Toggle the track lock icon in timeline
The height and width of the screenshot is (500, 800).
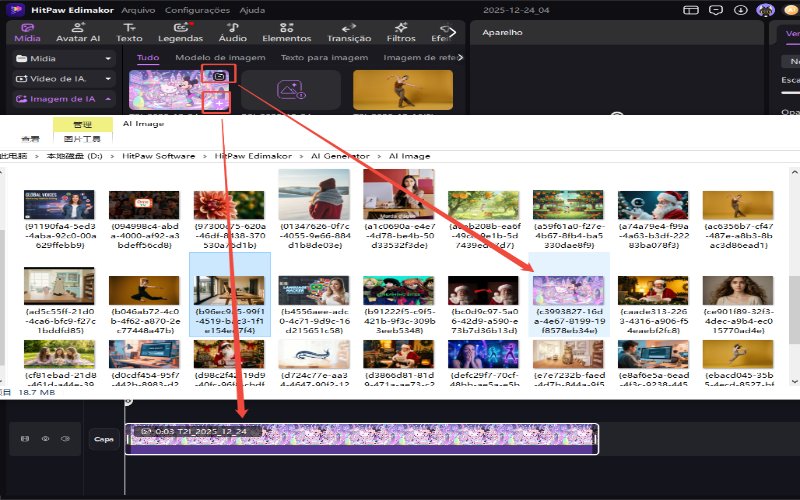tap(25, 439)
